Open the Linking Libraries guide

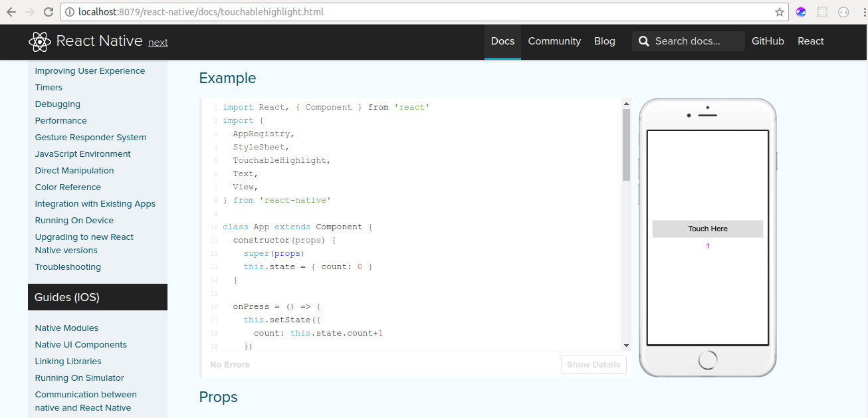pyautogui.click(x=68, y=362)
